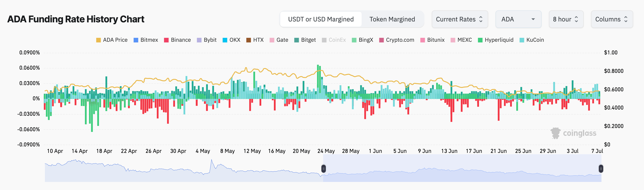This screenshot has width=644, height=190.
Task: Click the ADA dropdown caret arrow
Action: [x=533, y=19]
